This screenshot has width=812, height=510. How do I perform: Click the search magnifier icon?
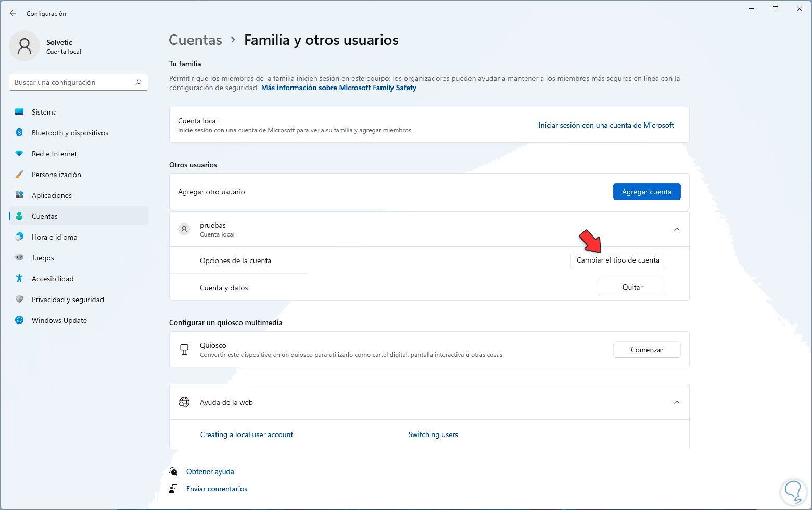coord(138,82)
